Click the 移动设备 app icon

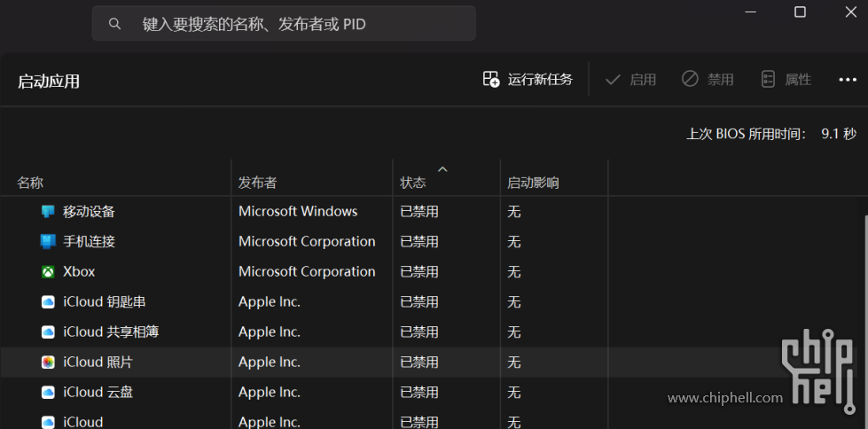click(48, 212)
